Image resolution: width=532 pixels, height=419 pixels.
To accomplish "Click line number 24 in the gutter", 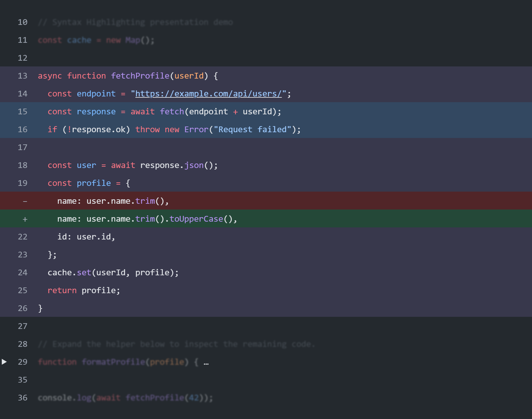I will tap(23, 272).
